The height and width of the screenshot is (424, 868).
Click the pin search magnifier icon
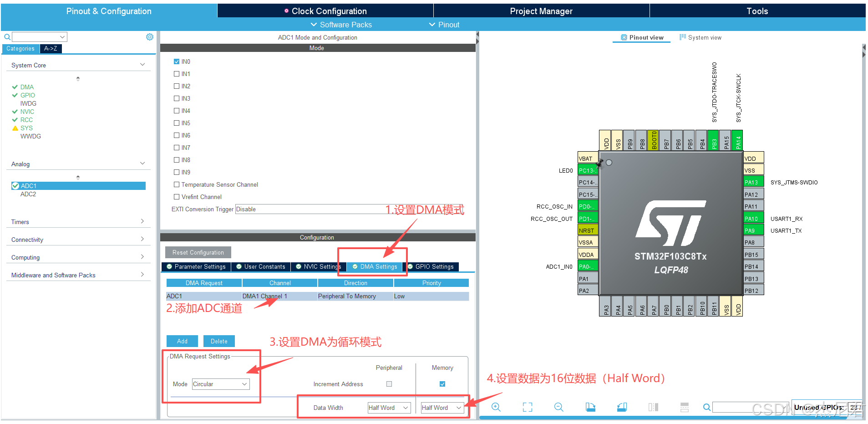pos(706,407)
